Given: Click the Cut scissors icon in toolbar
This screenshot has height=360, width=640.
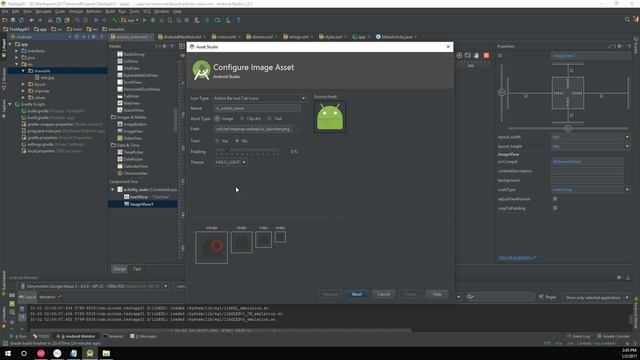Looking at the screenshot, I should tap(50, 20).
